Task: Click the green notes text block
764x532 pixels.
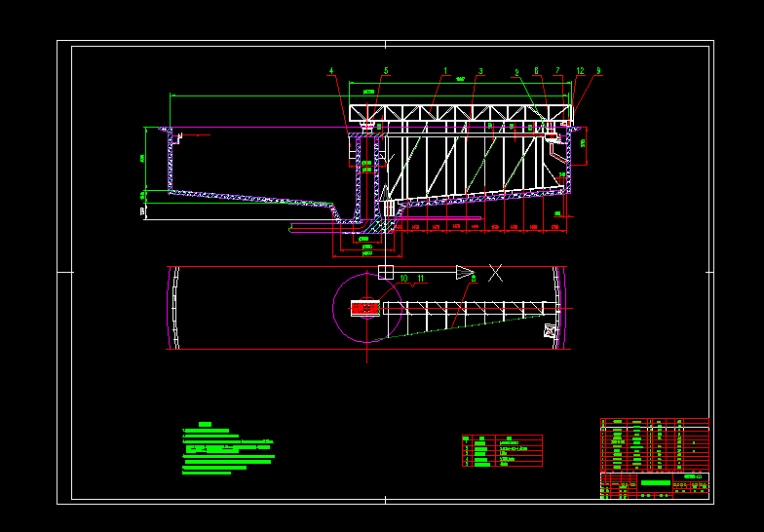Action: [x=228, y=448]
